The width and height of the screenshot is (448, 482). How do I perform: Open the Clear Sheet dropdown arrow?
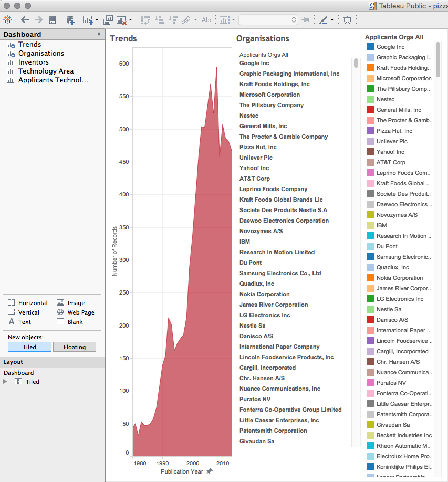[x=130, y=20]
